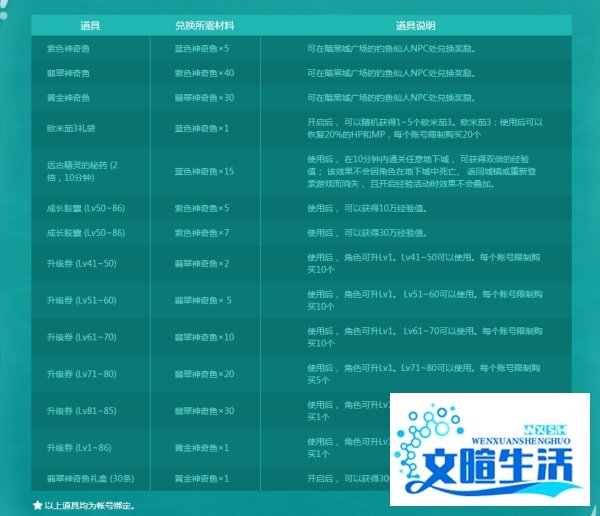600x516 pixels.
Task: Click the 兑换所需材料 column header
Action: pyautogui.click(x=205, y=26)
